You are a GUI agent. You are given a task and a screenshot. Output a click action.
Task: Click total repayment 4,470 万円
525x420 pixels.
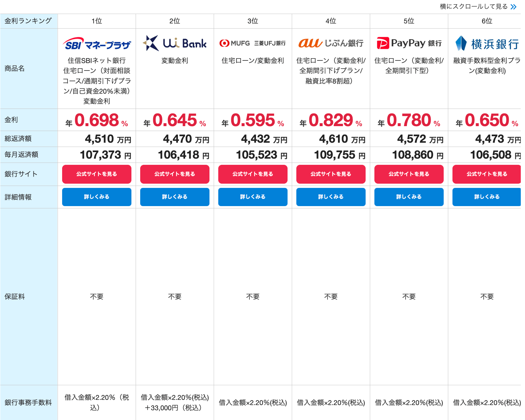point(186,139)
